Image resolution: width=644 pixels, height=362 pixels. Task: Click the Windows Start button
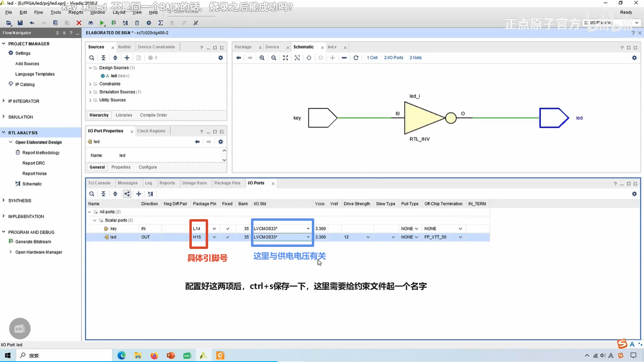click(x=8, y=355)
